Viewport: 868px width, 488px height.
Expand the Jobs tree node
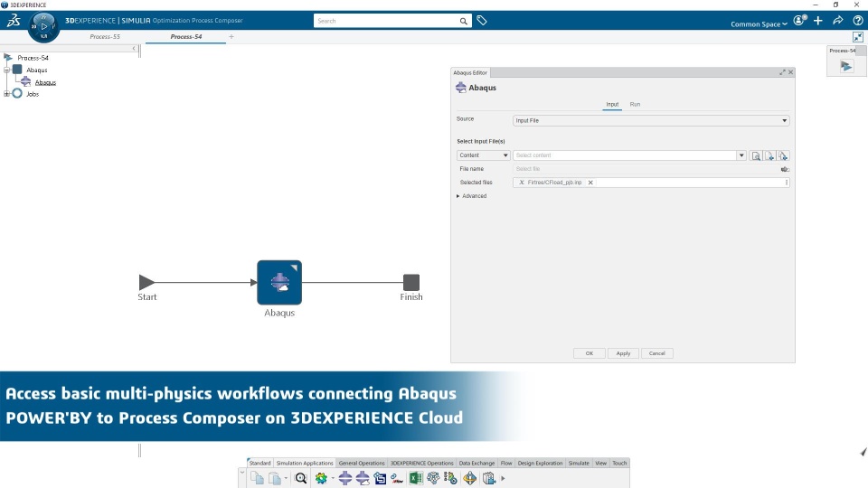[6, 94]
